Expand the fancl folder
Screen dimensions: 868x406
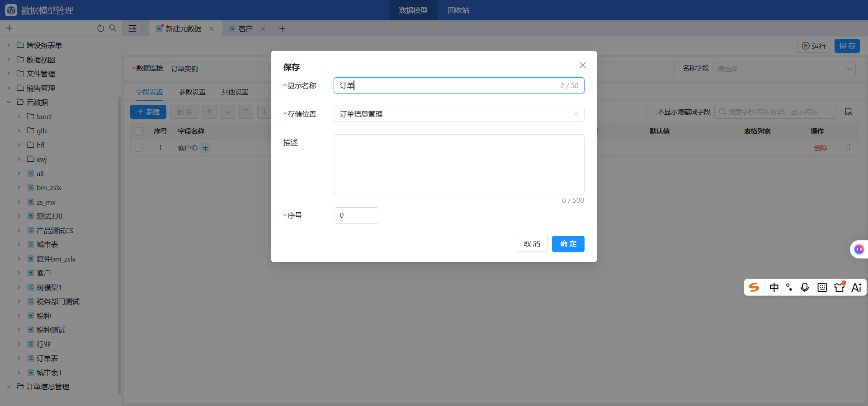pos(19,117)
